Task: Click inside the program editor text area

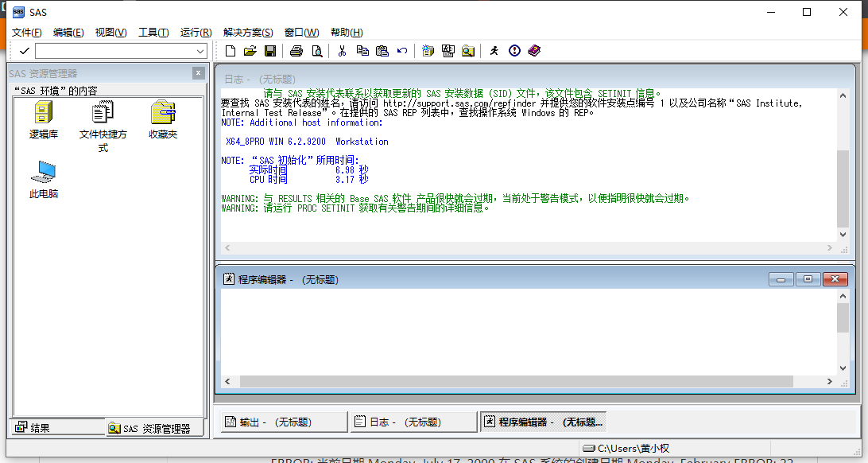Action: tap(529, 332)
